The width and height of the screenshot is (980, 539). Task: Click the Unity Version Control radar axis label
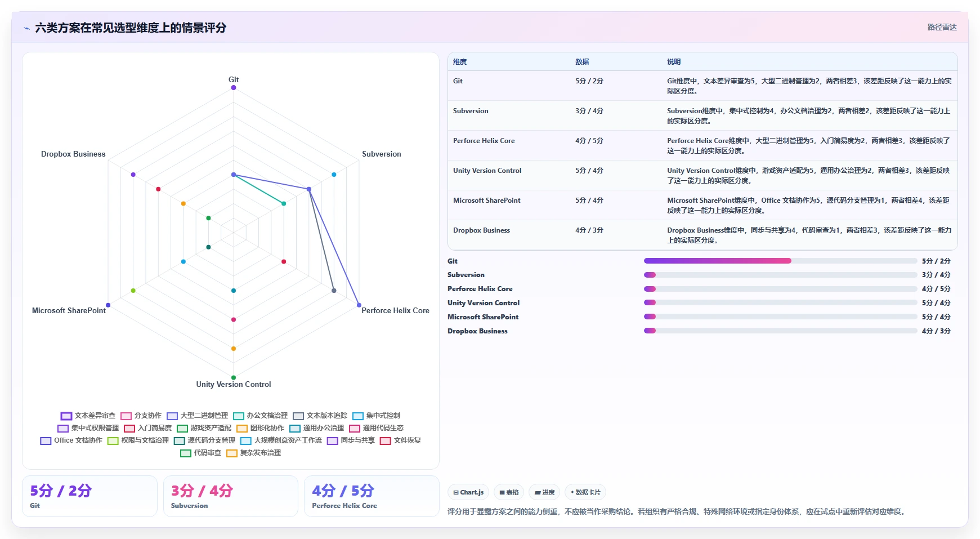(234, 384)
